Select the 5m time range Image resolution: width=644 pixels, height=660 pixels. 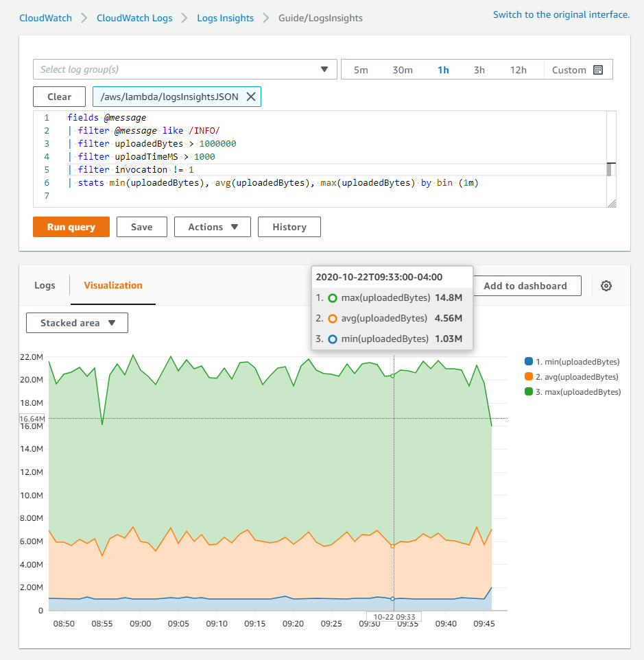pyautogui.click(x=361, y=69)
